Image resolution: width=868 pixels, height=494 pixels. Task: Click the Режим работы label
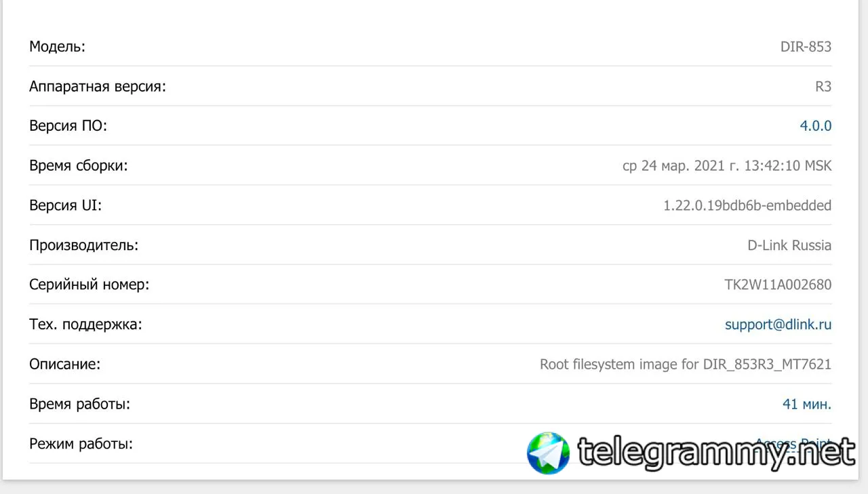click(81, 445)
